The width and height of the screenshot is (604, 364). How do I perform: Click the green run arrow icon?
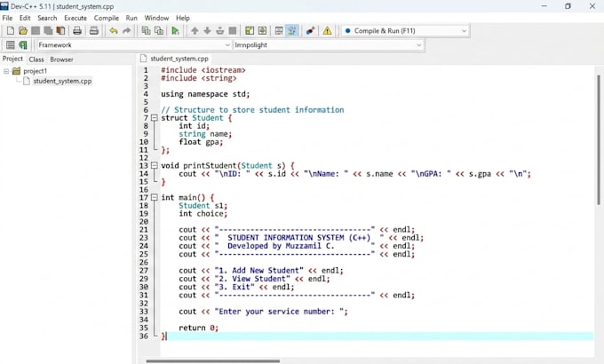click(x=175, y=31)
